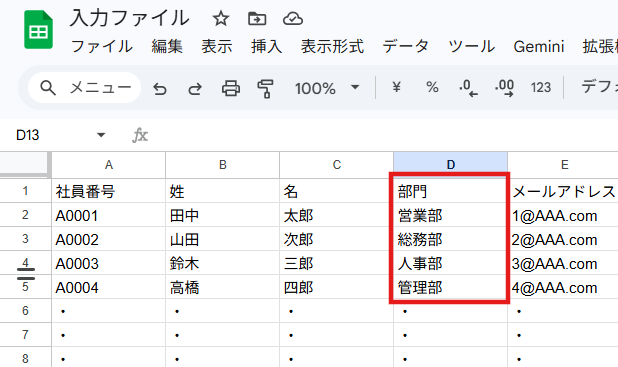Image resolution: width=618 pixels, height=367 pixels.
Task: Select row 2 header
Action: point(26,215)
